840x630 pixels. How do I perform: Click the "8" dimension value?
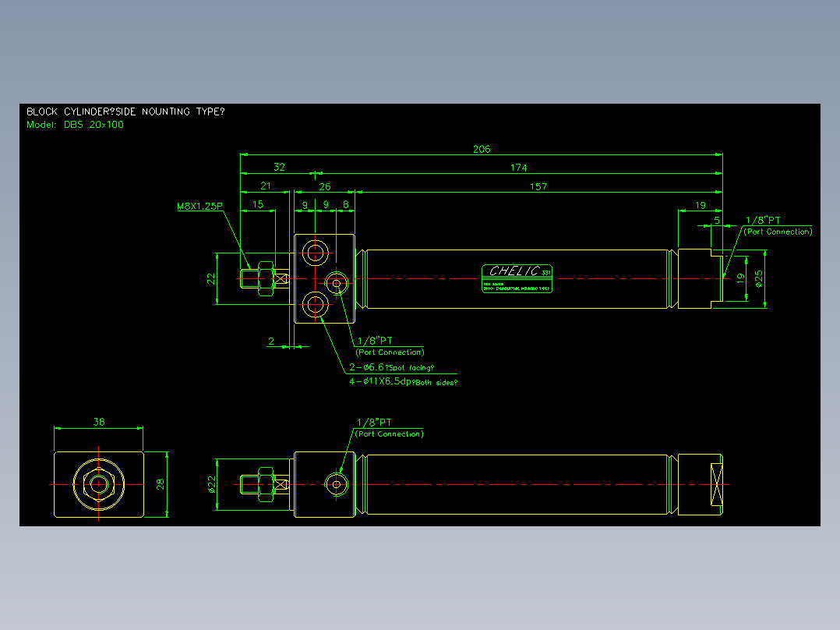(346, 204)
